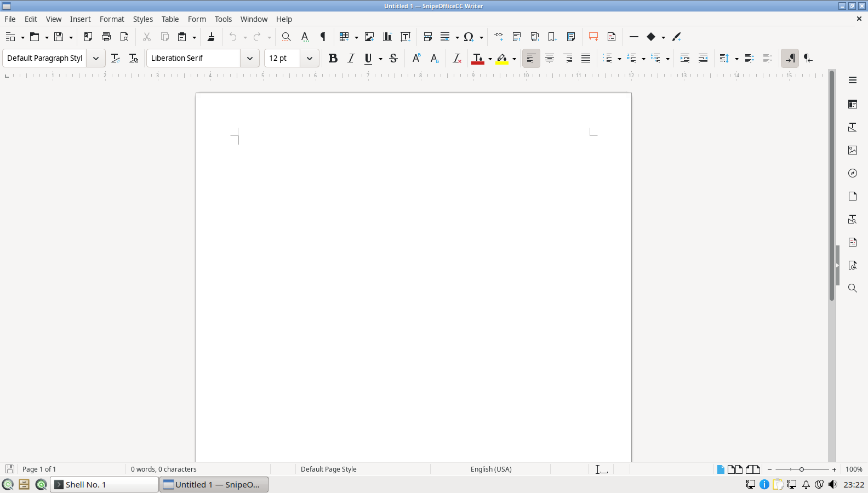The height and width of the screenshot is (493, 868).
Task: Open sidebar Properties panel
Action: pyautogui.click(x=853, y=104)
